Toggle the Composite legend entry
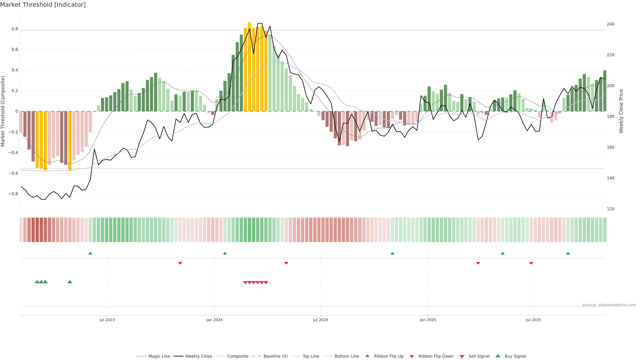This screenshot has width=644, height=362. 237,356
